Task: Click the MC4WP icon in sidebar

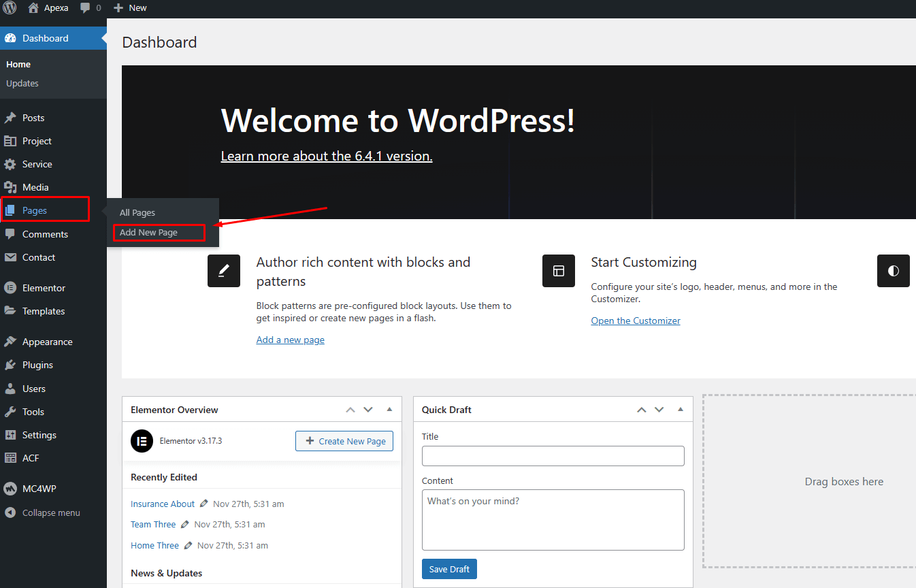Action: pyautogui.click(x=10, y=489)
